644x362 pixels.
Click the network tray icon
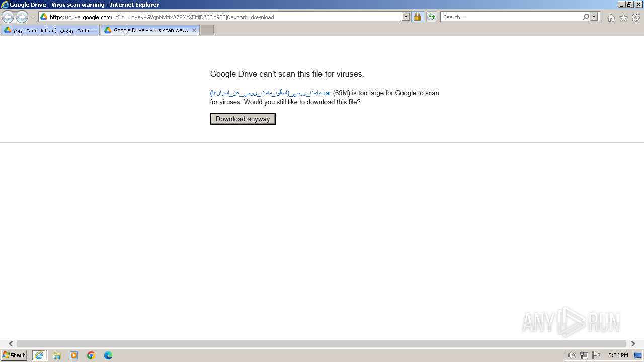(584, 355)
